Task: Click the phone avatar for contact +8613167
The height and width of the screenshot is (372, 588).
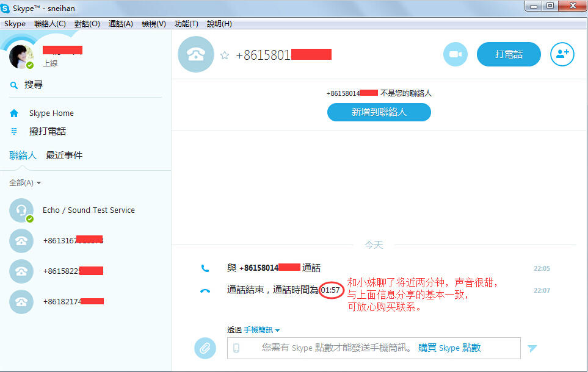Action: coord(21,240)
